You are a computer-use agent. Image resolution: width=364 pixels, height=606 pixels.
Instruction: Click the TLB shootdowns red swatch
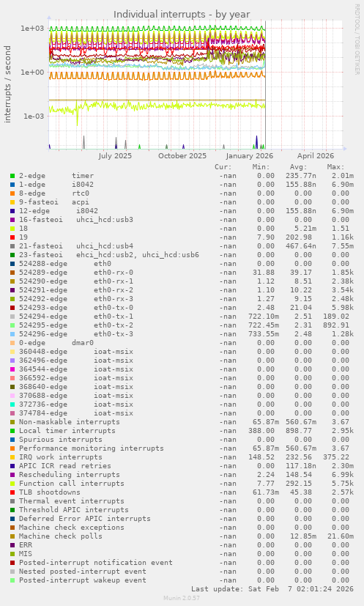[12, 492]
